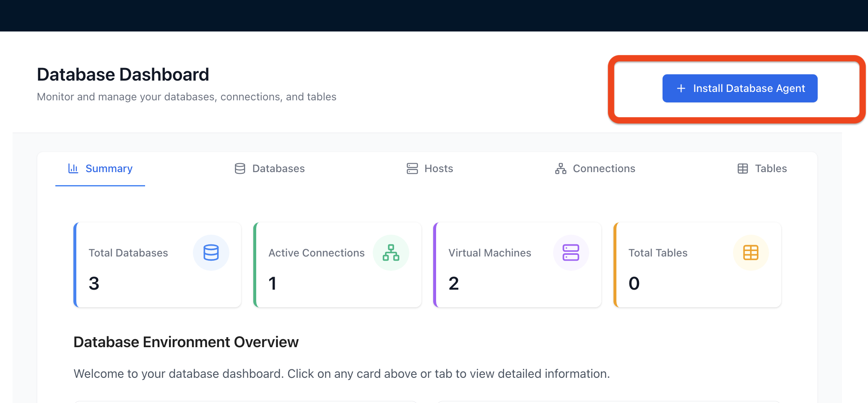
Task: Open the Total Tables card
Action: click(697, 265)
